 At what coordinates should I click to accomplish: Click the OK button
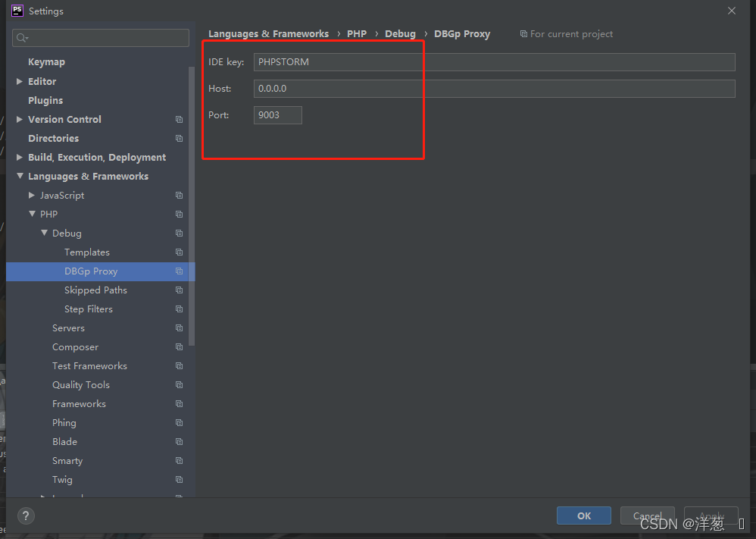coord(584,515)
